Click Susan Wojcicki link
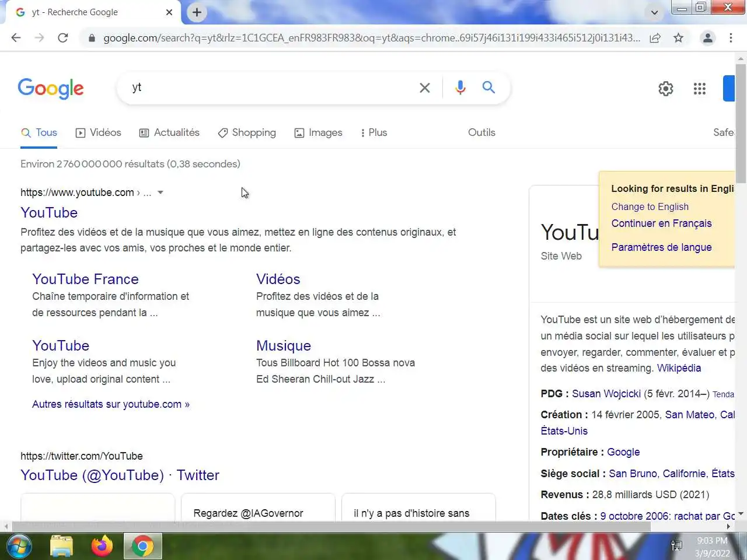Screen dimensions: 747x560 (x=606, y=394)
